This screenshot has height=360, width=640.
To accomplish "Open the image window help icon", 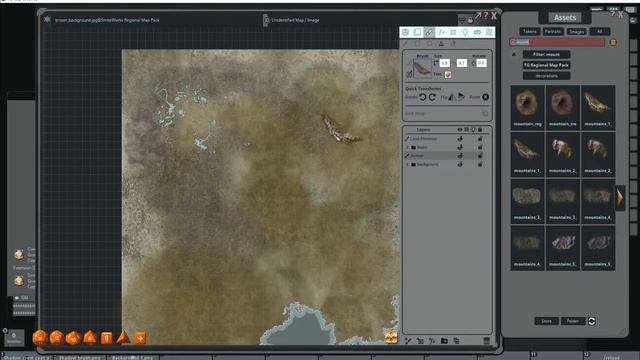I will 486,16.
